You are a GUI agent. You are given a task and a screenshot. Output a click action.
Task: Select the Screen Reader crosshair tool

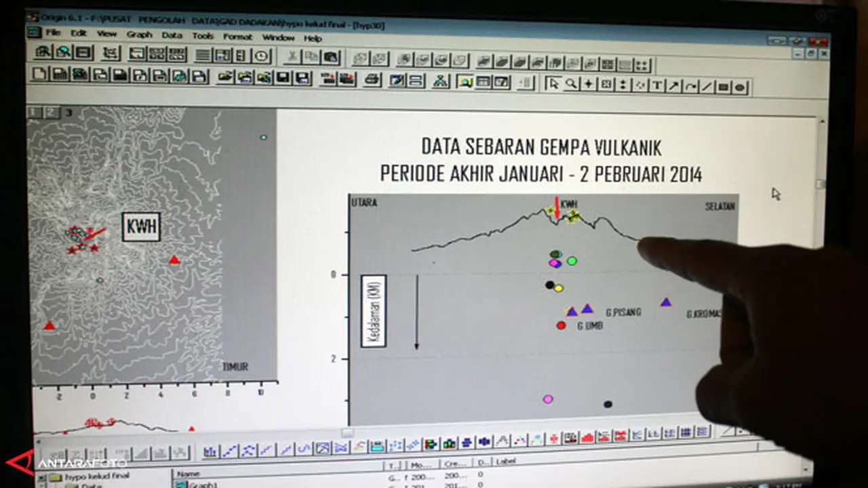click(x=589, y=85)
